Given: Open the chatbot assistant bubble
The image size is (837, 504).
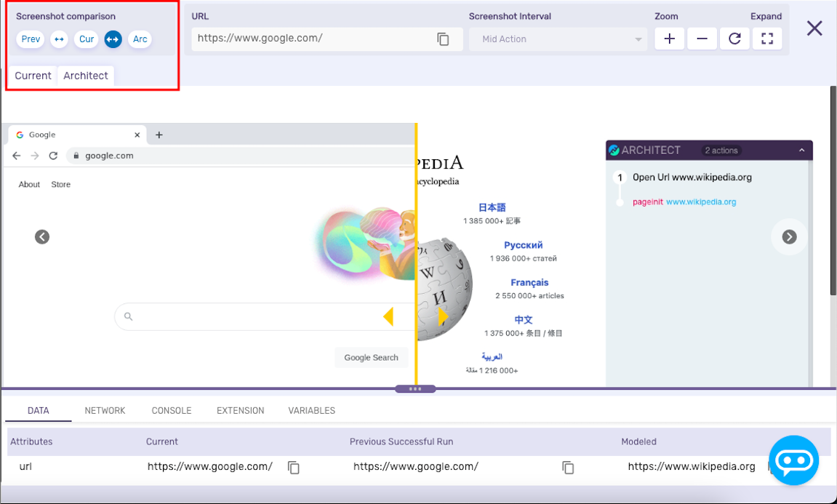Looking at the screenshot, I should tap(794, 460).
